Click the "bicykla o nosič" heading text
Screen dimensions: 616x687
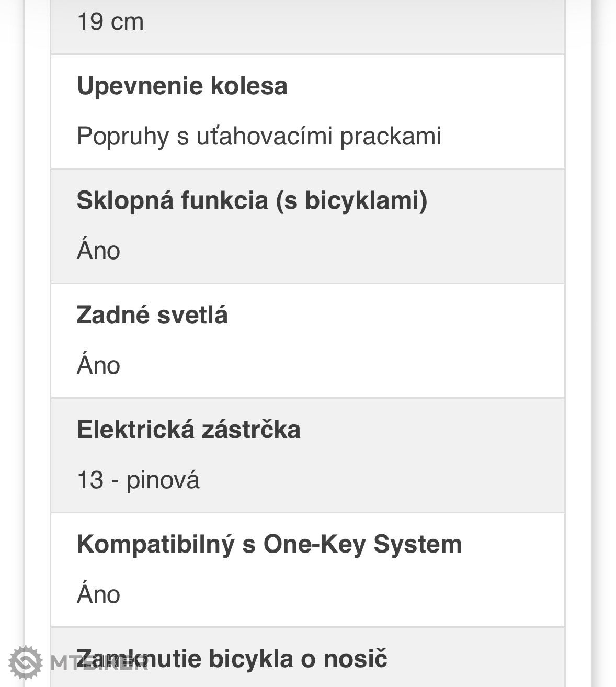click(298, 658)
